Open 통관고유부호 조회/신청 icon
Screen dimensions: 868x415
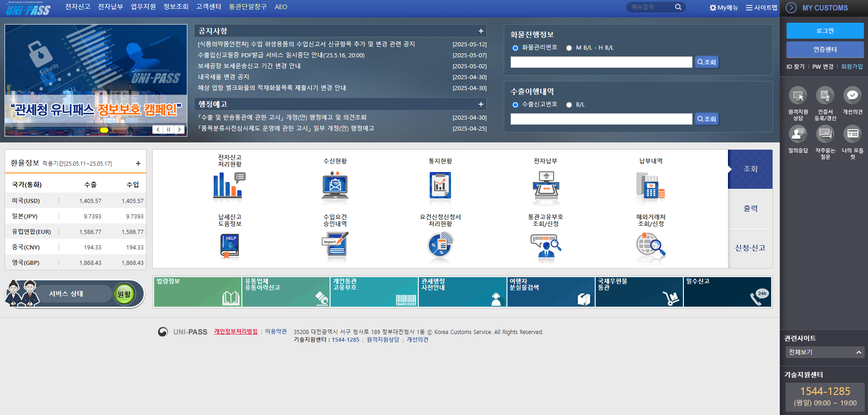click(x=546, y=246)
